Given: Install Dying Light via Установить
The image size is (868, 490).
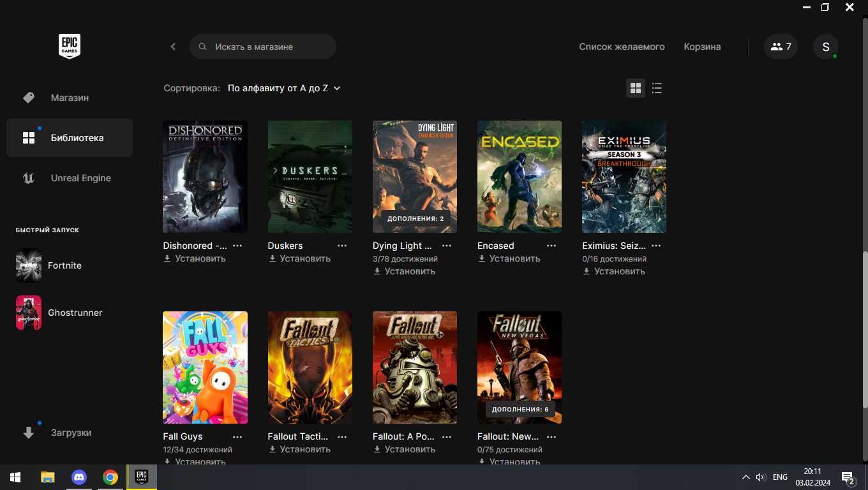Looking at the screenshot, I should 404,271.
